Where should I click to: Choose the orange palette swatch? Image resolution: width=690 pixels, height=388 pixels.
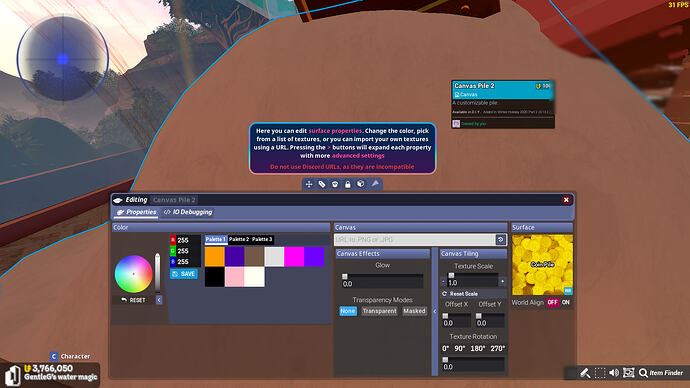tap(215, 256)
